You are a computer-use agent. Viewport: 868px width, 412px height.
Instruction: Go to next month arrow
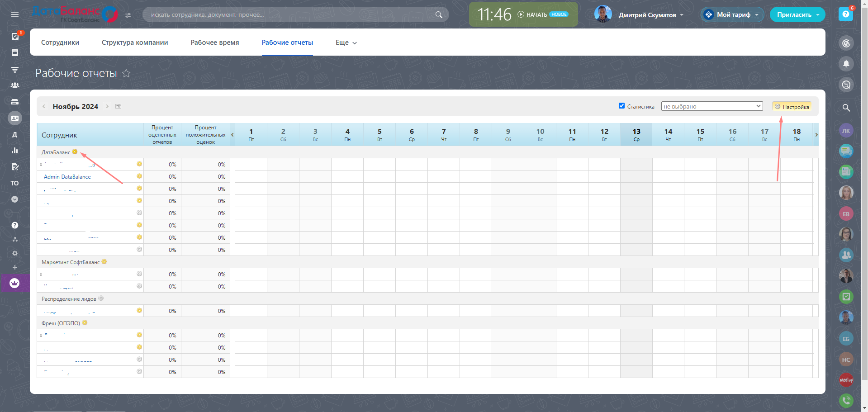click(x=107, y=106)
